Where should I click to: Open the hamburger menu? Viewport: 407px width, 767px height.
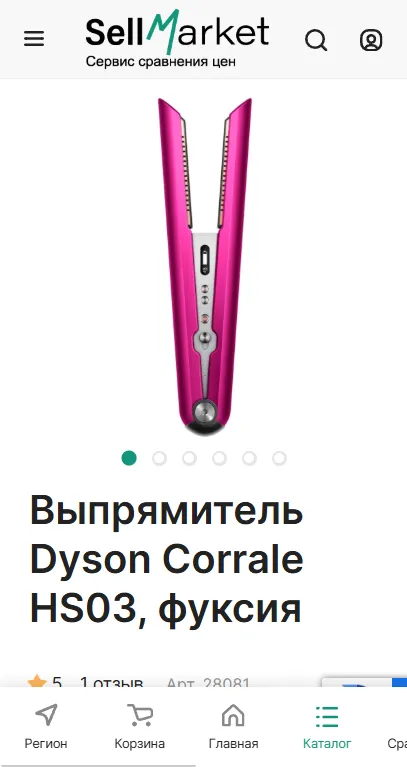[x=34, y=39]
